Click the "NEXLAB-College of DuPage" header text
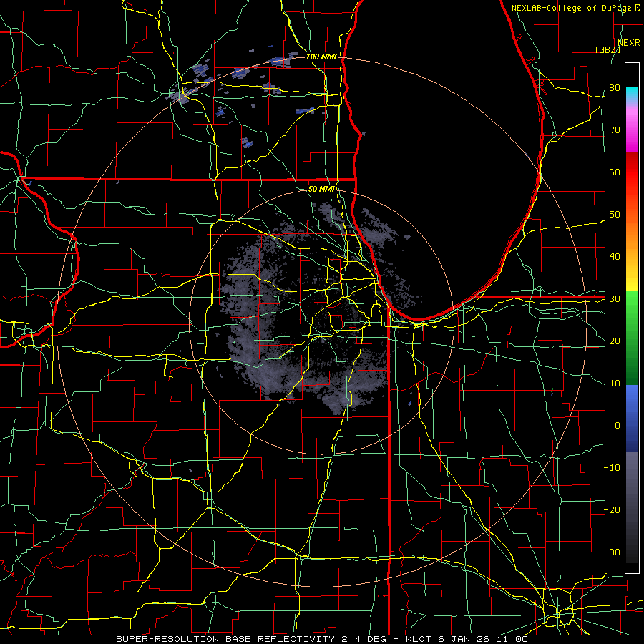The height and width of the screenshot is (644, 644). (x=572, y=8)
